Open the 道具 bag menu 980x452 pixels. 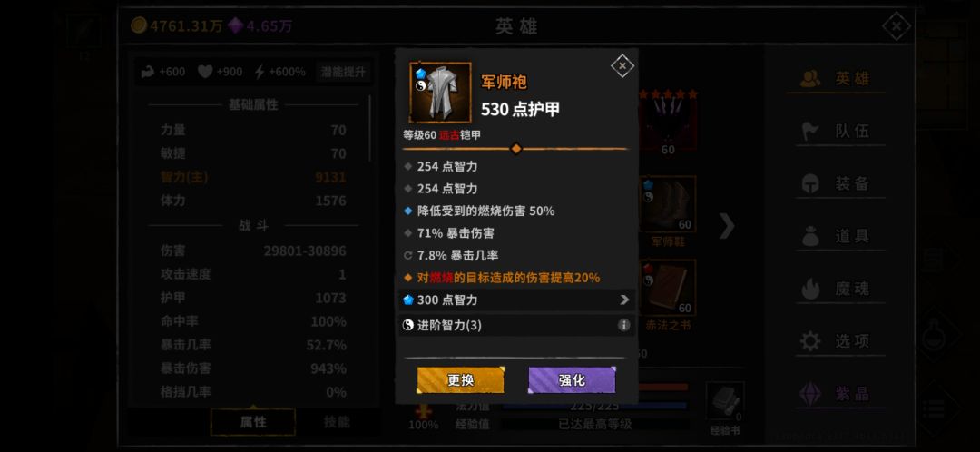[x=836, y=236]
